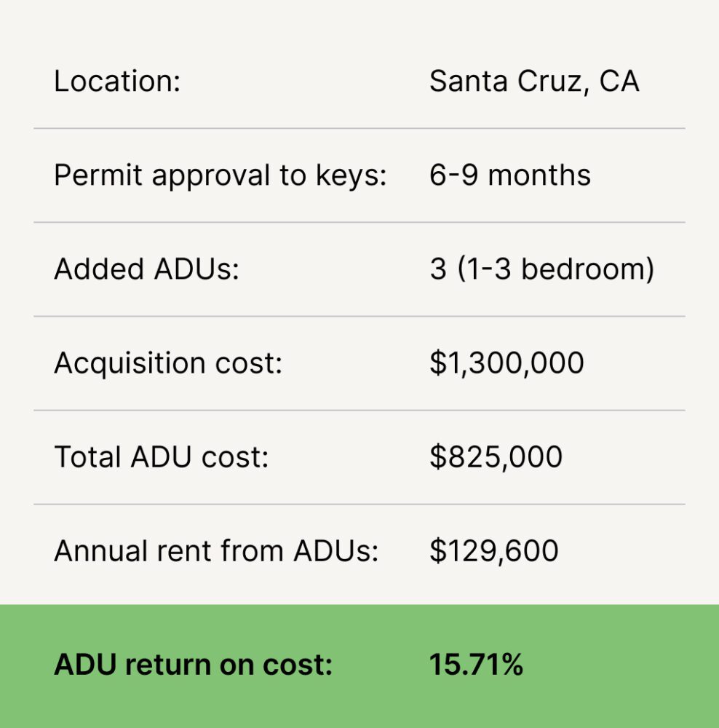Select the 6-9 months value
The width and height of the screenshot is (719, 728).
[x=510, y=175]
